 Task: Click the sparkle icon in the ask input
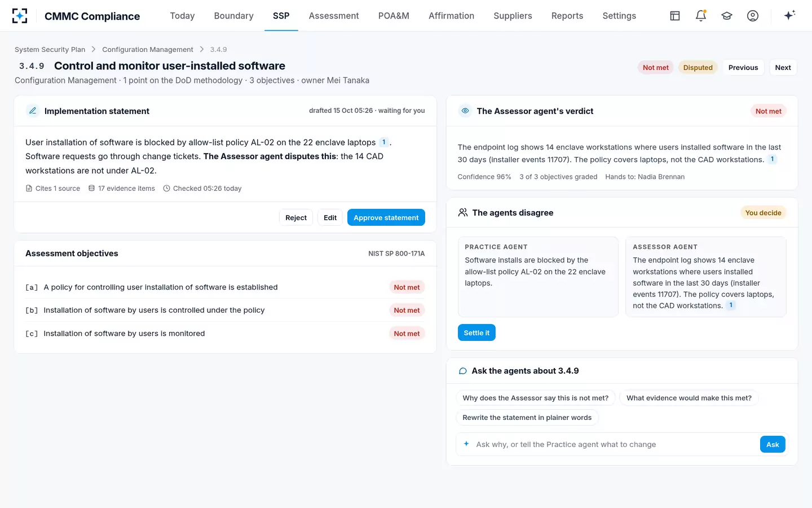[x=466, y=444]
